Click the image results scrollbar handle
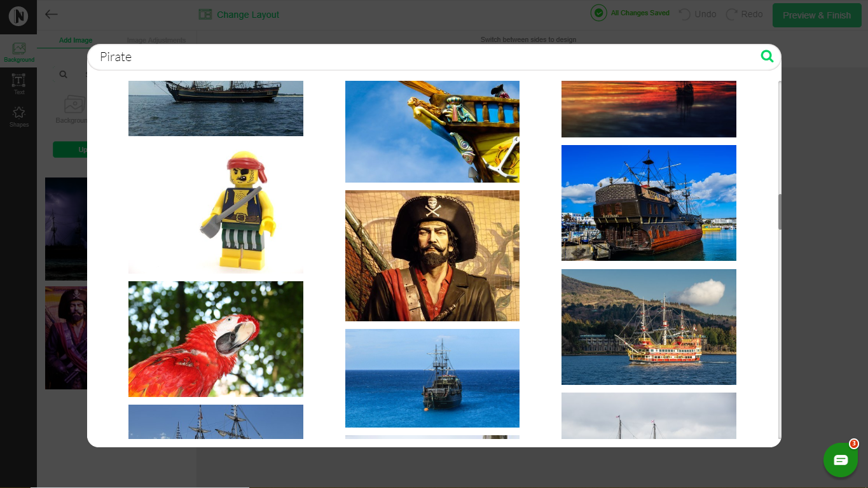Image resolution: width=868 pixels, height=488 pixels. tap(780, 211)
